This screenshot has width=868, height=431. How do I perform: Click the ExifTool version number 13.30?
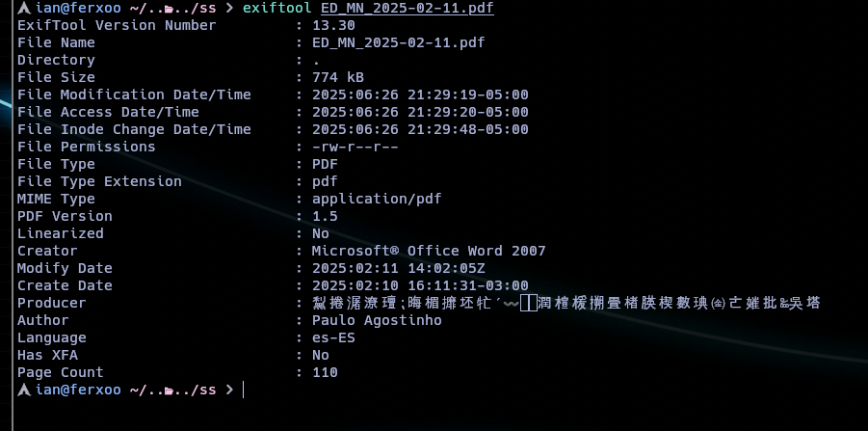coord(333,25)
